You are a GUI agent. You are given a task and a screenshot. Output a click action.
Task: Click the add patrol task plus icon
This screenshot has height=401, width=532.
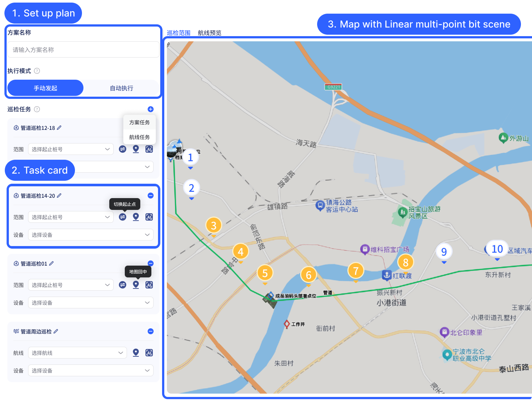[x=150, y=109]
